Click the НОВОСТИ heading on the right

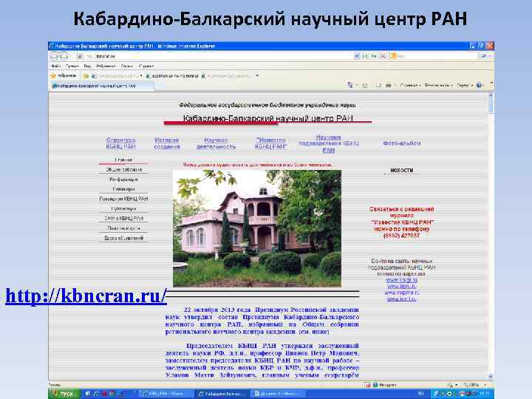pyautogui.click(x=402, y=170)
